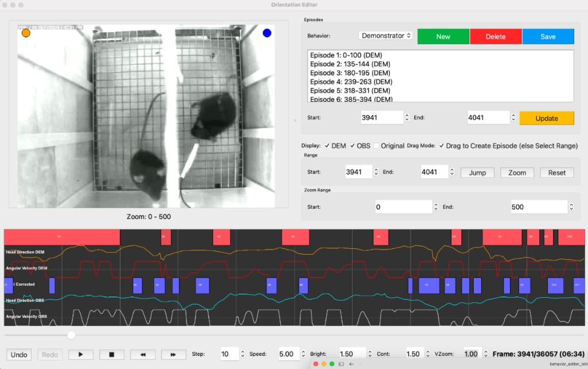The height and width of the screenshot is (369, 588).
Task: Select Episode 5: 318-331 (DEM) in list
Action: pyautogui.click(x=440, y=90)
